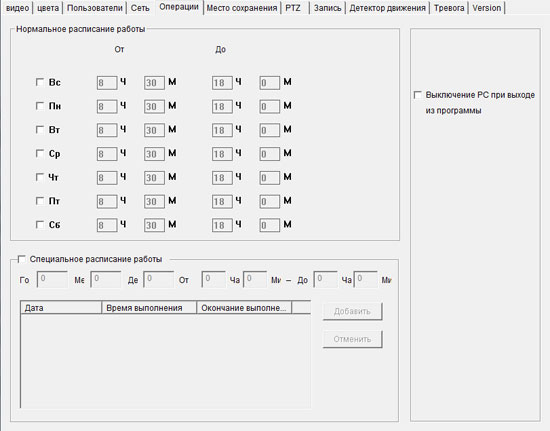Go to the Место сохранения tab
The height and width of the screenshot is (431, 550).
click(x=242, y=8)
